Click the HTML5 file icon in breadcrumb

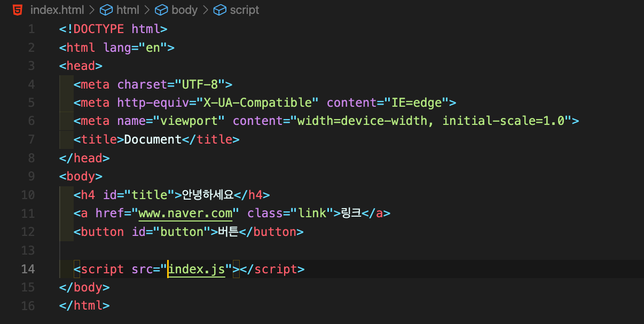(18, 10)
